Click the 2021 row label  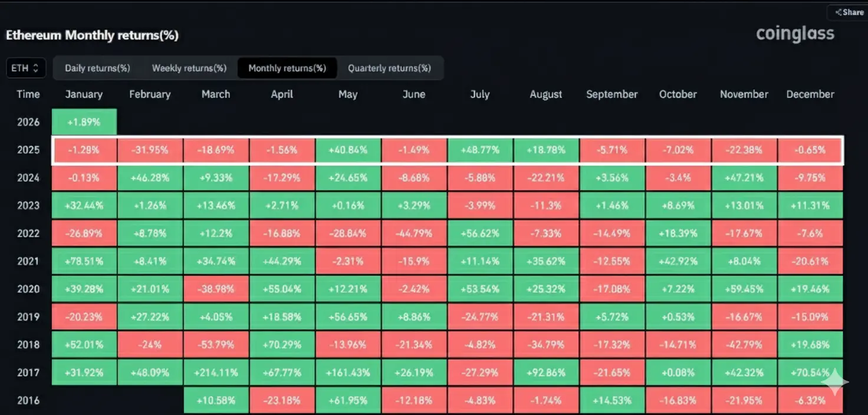pos(28,261)
